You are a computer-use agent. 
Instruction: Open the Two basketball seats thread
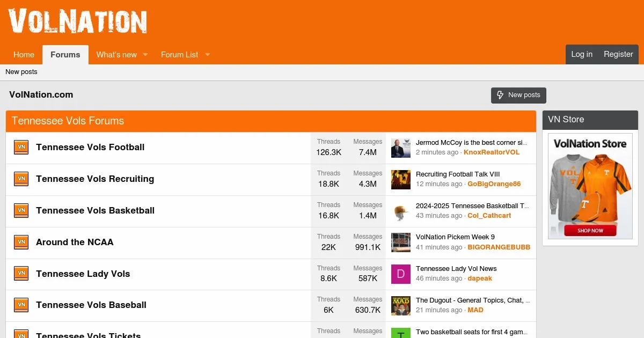(472, 332)
